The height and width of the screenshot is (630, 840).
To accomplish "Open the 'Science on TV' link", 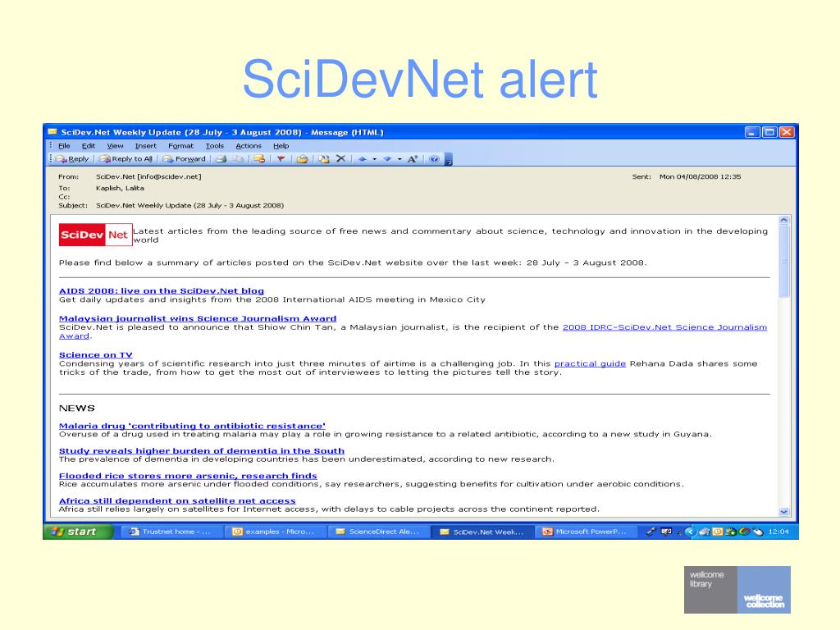I will tap(95, 354).
